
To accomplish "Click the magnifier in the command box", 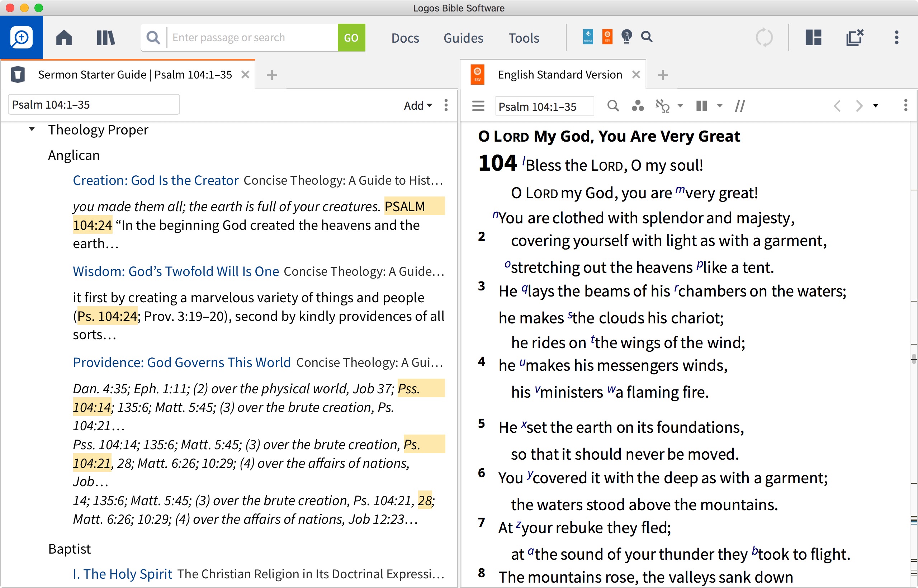I will pyautogui.click(x=153, y=37).
